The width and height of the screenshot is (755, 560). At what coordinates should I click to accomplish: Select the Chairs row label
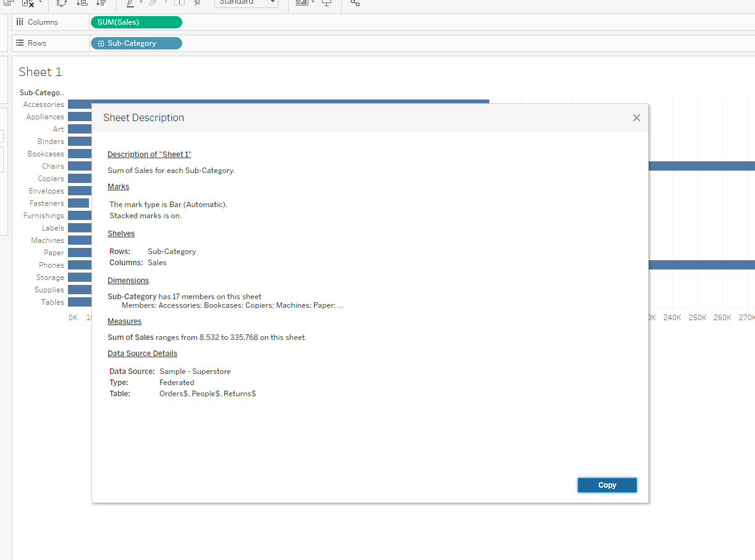tap(53, 166)
